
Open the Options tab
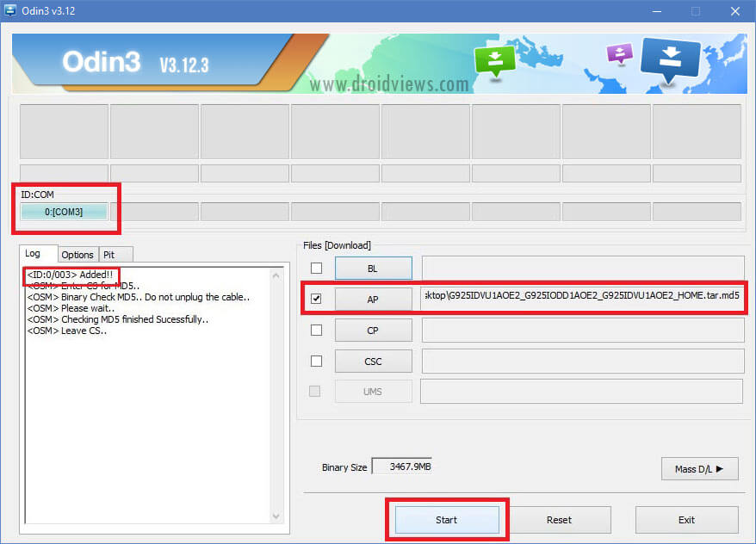coord(77,255)
